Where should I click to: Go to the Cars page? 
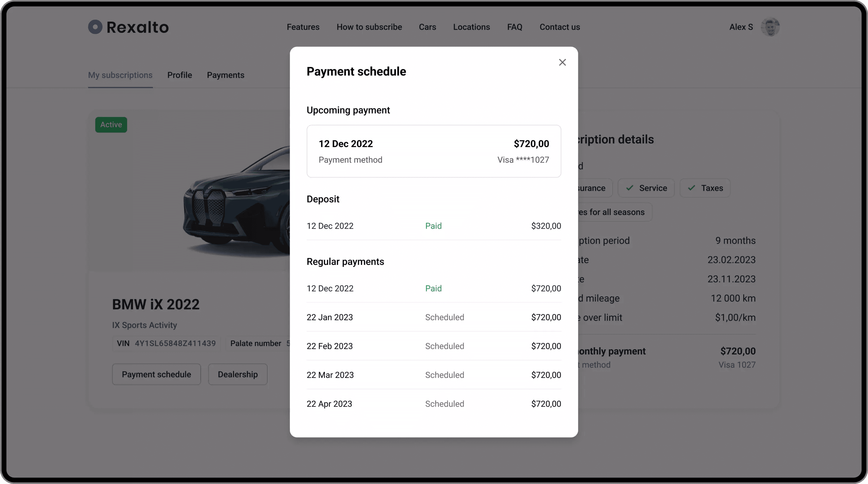(427, 27)
